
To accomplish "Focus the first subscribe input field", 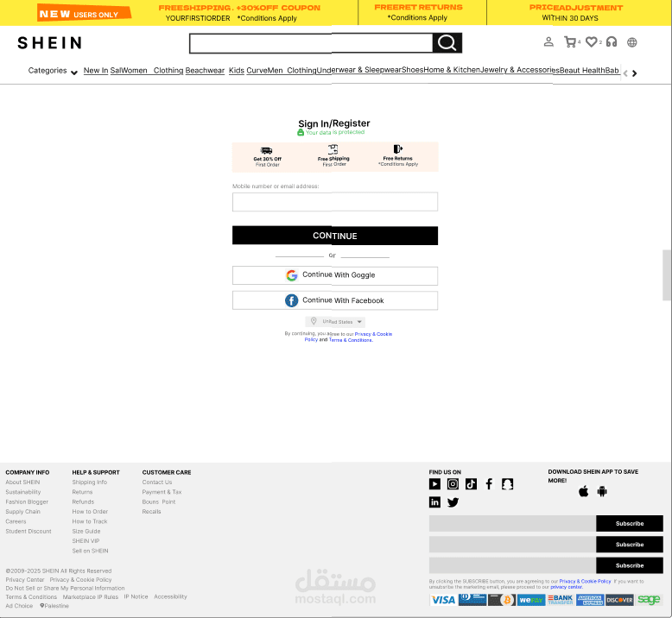I will [x=512, y=523].
